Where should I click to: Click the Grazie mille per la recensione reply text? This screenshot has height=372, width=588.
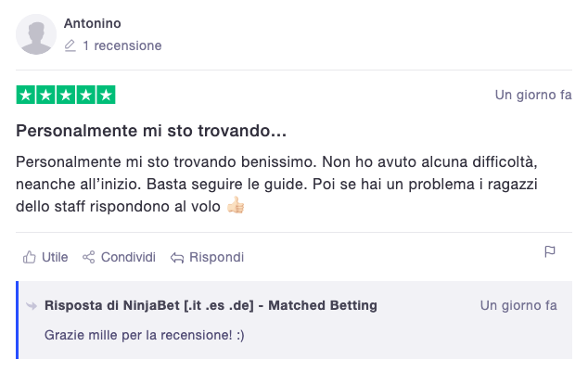pos(145,335)
